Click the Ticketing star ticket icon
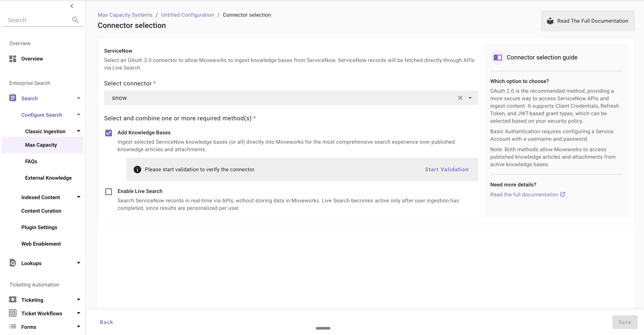This screenshot has height=335, width=644. 13,299
